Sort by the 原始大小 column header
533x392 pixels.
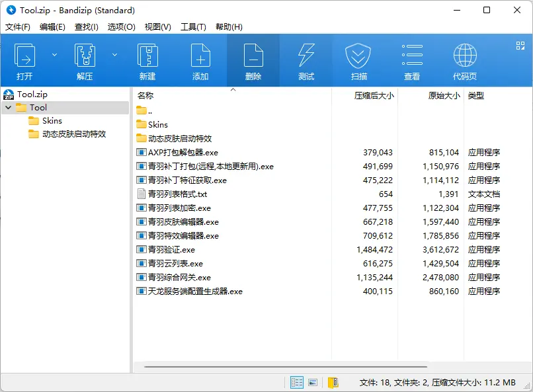pos(444,96)
